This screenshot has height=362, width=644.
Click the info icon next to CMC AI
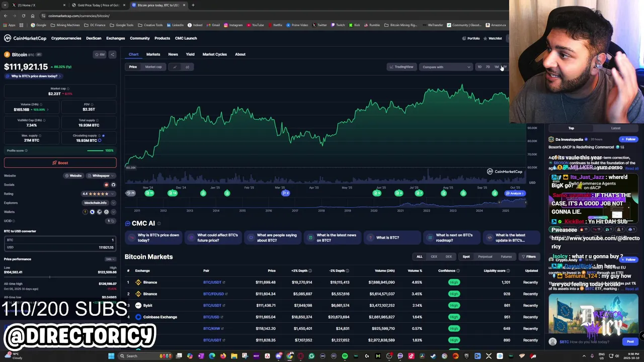pyautogui.click(x=159, y=223)
